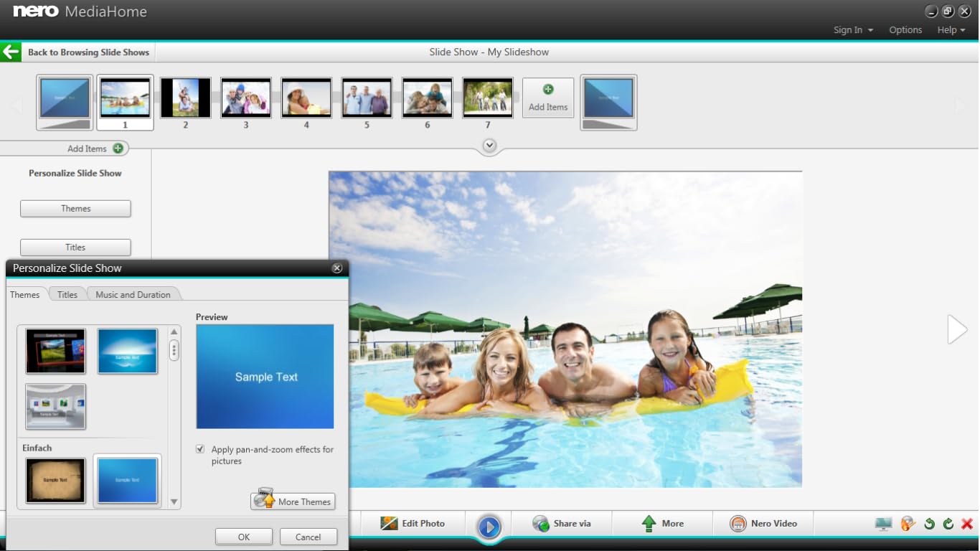This screenshot has width=980, height=551.
Task: Click the red X delete icon
Action: point(967,524)
